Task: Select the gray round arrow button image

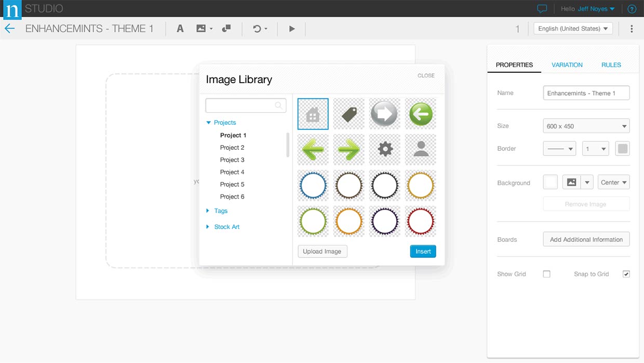Action: (385, 114)
